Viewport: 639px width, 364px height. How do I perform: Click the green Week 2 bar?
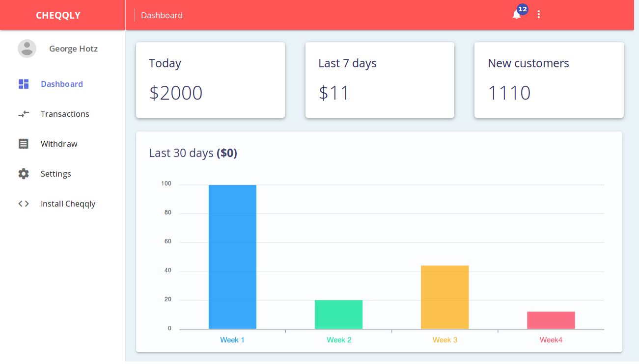click(338, 314)
